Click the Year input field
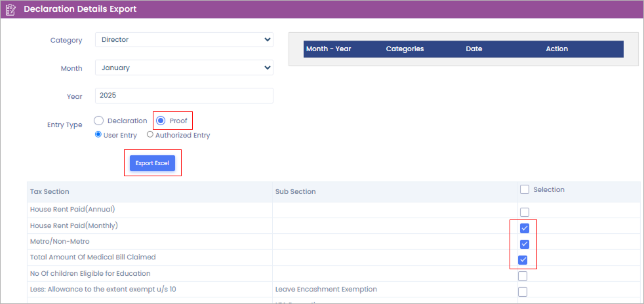Screen dimensions: 644x304 point(184,96)
